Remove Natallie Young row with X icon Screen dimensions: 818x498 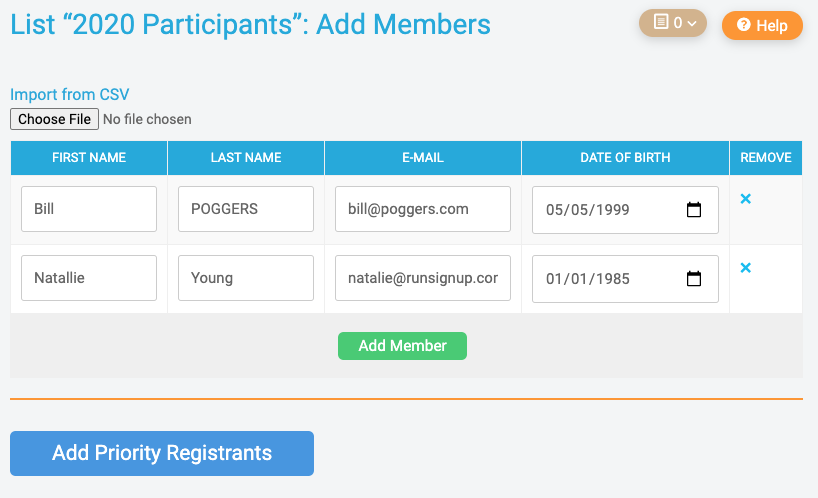pyautogui.click(x=745, y=268)
